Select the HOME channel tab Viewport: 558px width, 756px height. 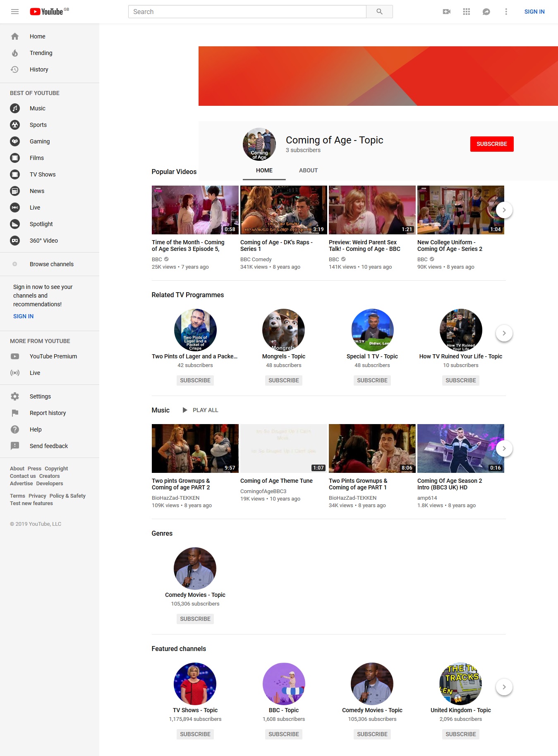coord(264,170)
